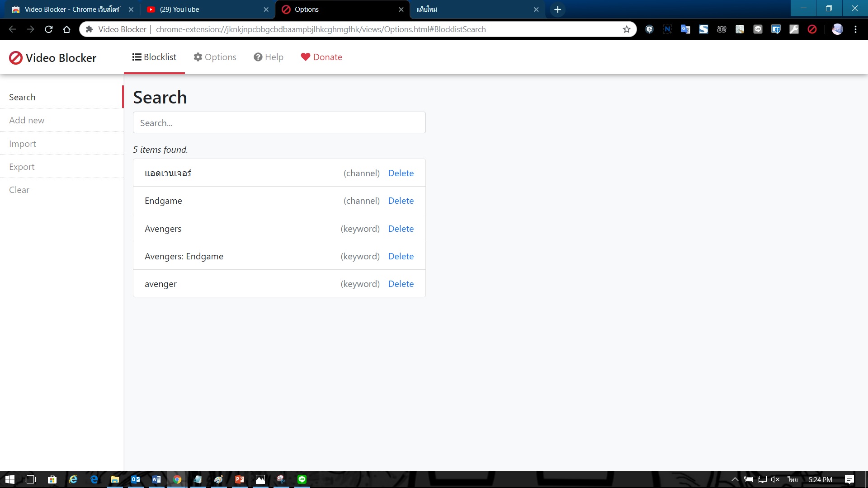The width and height of the screenshot is (868, 488).
Task: Launch Microsoft Edge from the taskbar
Action: coord(94,479)
